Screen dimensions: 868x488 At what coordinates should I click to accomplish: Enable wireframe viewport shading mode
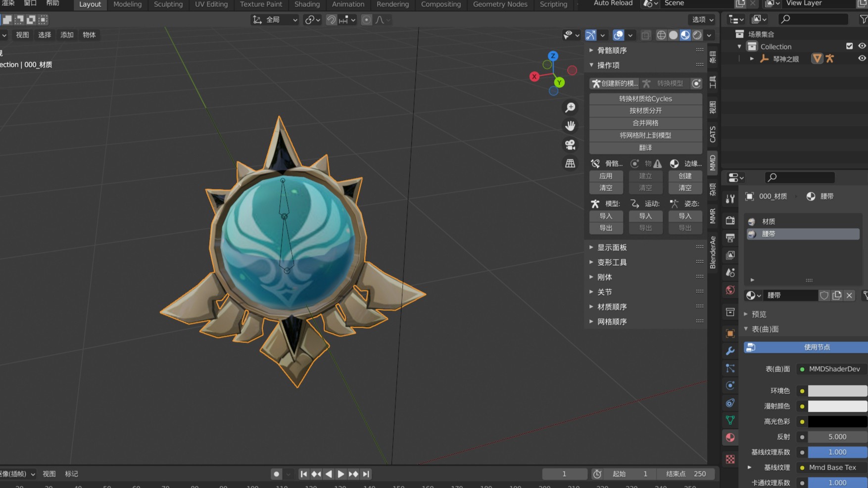661,35
